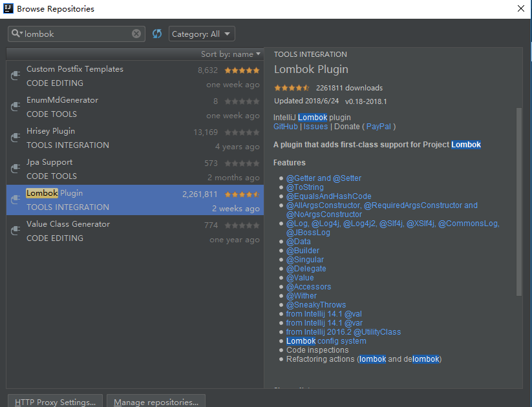The width and height of the screenshot is (532, 407).
Task: Open the @Builder annotation link
Action: click(303, 250)
